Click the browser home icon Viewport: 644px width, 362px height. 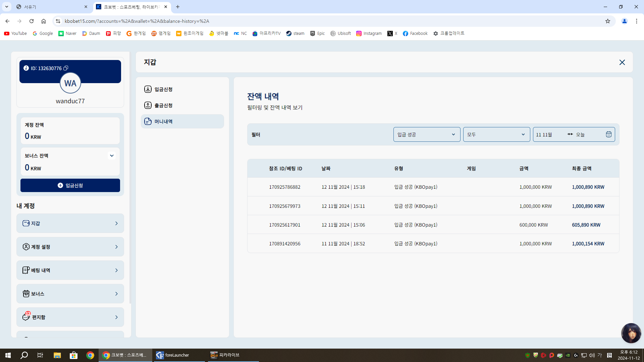(44, 21)
